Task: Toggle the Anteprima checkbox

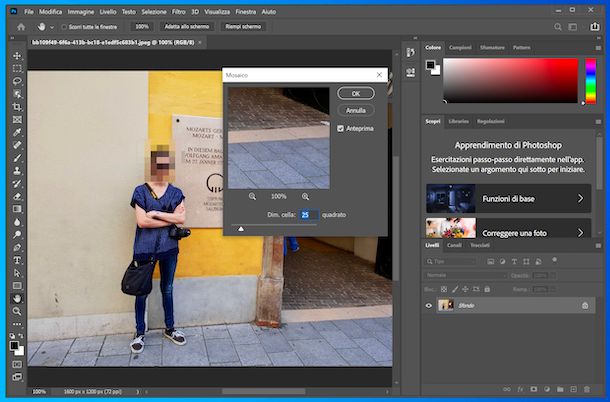Action: (x=340, y=128)
